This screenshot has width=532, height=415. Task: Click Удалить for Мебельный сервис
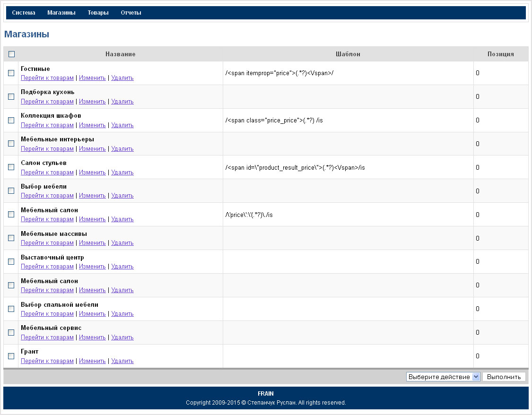[122, 337]
